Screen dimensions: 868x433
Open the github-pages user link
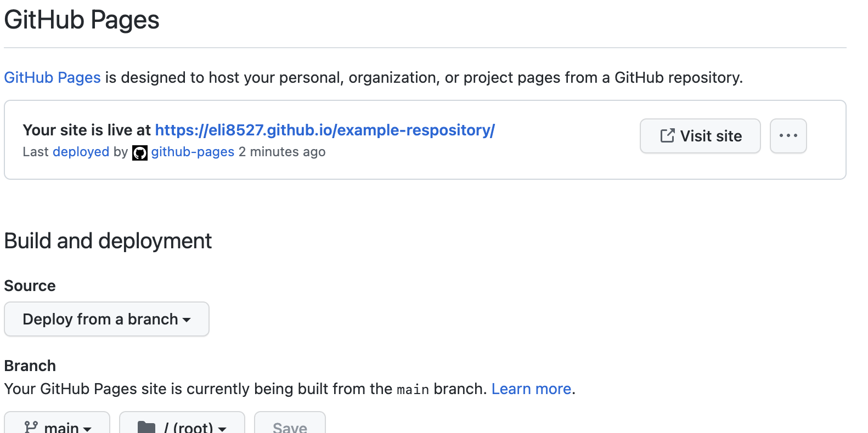coord(193,152)
